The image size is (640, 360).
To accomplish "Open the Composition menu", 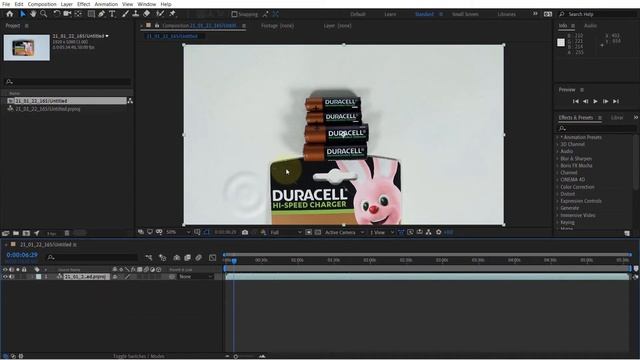I will coord(42,4).
